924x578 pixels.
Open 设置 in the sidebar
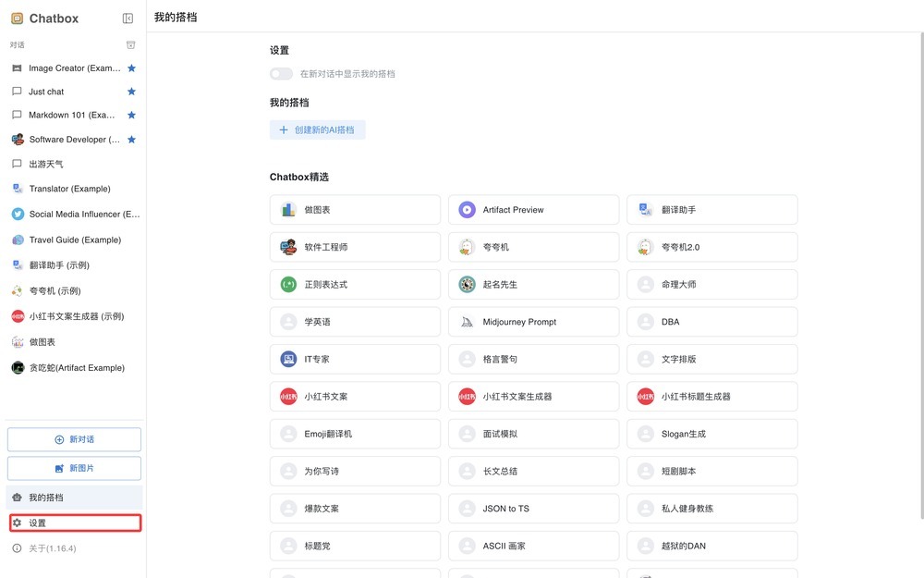coord(75,523)
